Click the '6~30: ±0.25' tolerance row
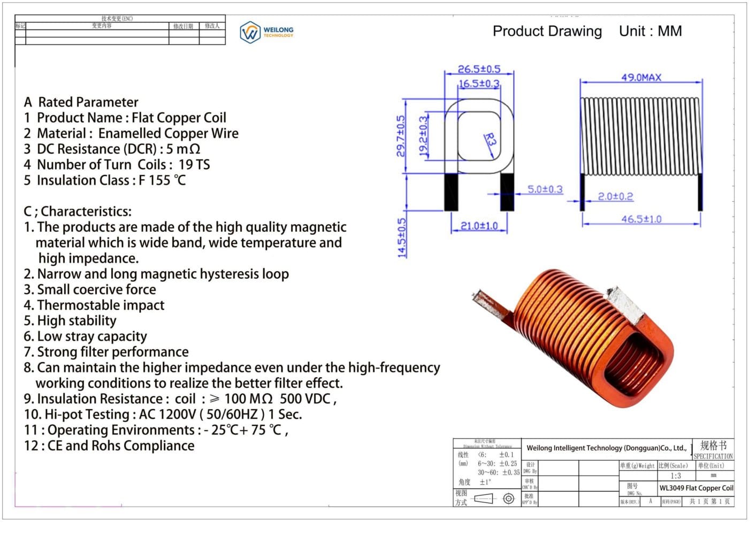 [497, 463]
